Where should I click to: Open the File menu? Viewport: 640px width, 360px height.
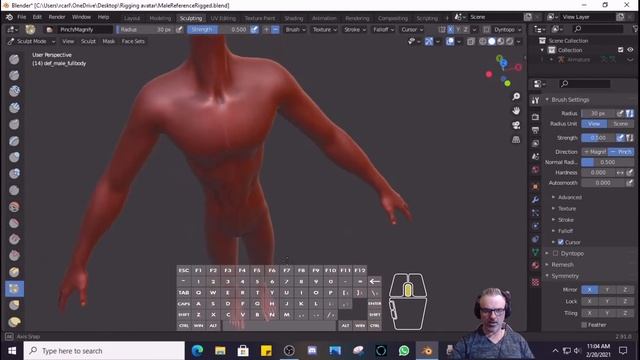22,17
